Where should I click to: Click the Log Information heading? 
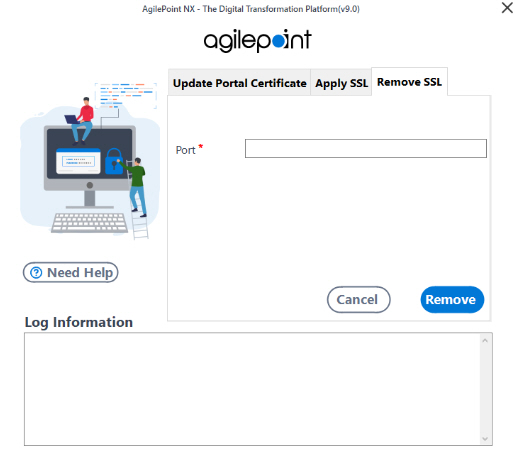(x=79, y=322)
